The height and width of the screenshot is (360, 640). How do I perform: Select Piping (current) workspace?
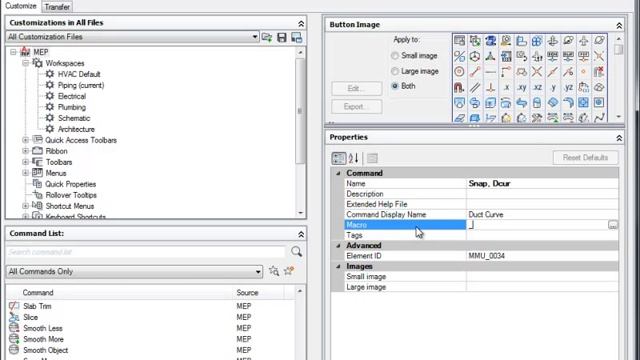click(81, 85)
